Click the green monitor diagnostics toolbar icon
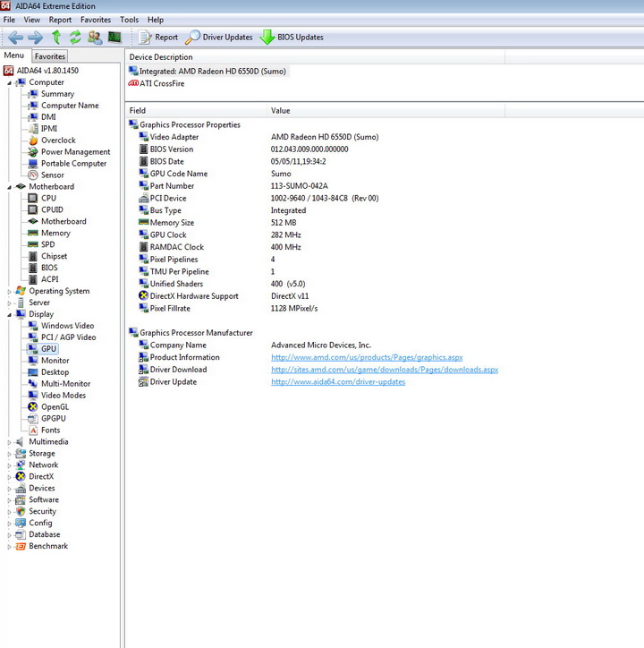The height and width of the screenshot is (648, 644). click(114, 38)
